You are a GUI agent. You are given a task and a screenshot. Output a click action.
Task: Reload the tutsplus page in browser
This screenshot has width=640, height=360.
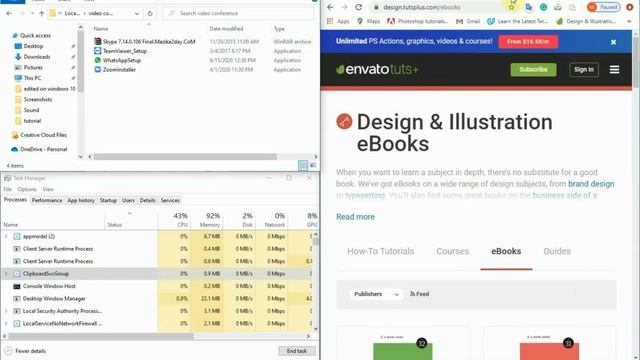click(x=358, y=7)
